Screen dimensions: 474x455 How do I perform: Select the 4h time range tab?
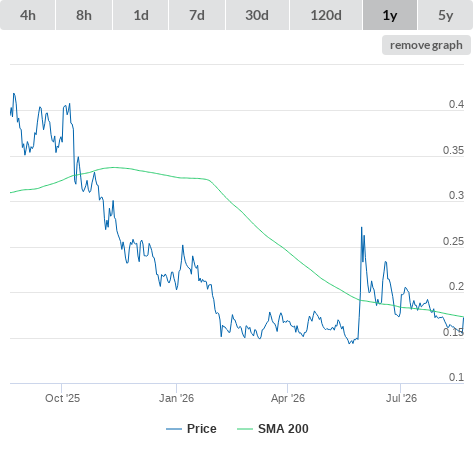tap(28, 15)
